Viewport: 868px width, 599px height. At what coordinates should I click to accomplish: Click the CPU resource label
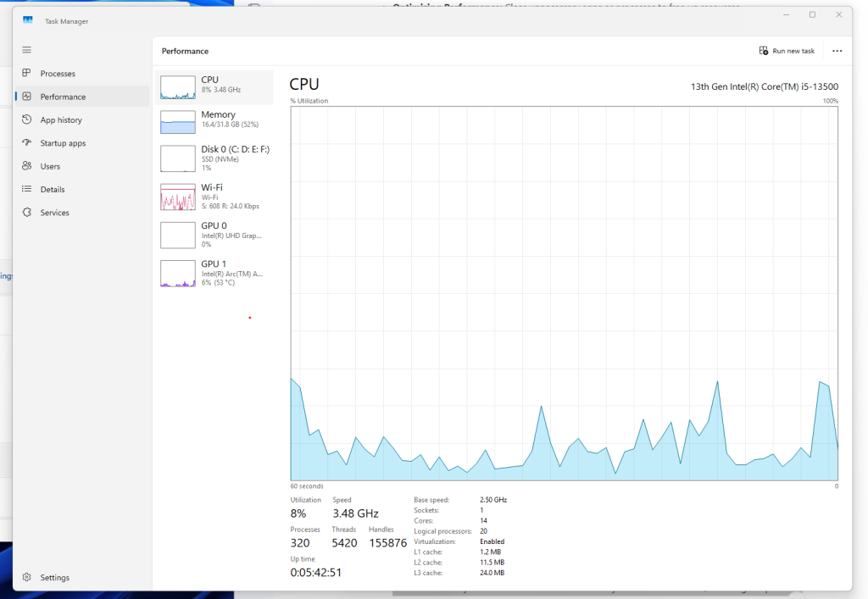click(x=210, y=80)
